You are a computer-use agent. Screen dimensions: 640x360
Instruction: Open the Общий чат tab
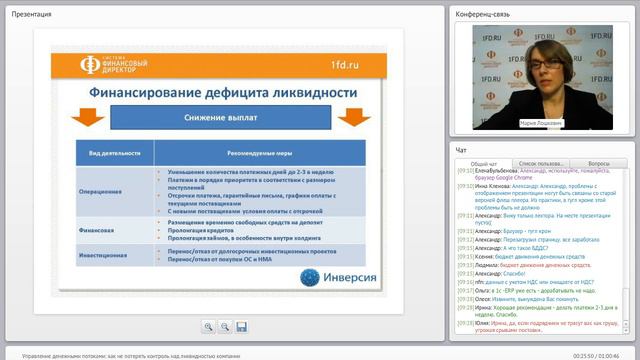(484, 164)
